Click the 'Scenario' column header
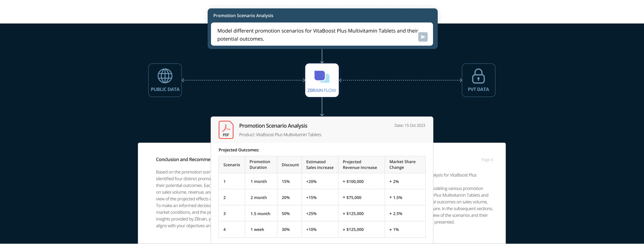The width and height of the screenshot is (644, 244). pyautogui.click(x=232, y=165)
